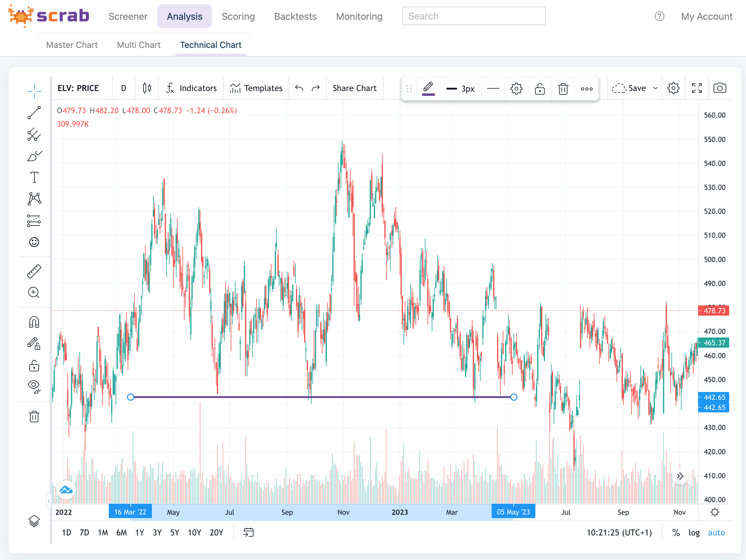Image resolution: width=746 pixels, height=560 pixels.
Task: Open the forecast and measurement tools
Action: click(x=34, y=220)
